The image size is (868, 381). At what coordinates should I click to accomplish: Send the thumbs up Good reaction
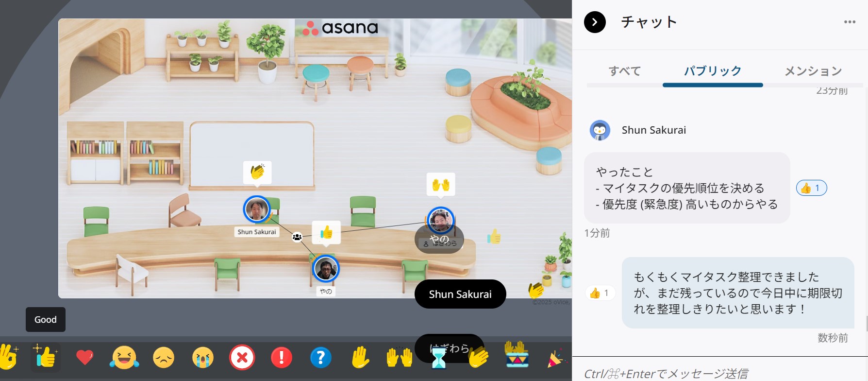46,357
